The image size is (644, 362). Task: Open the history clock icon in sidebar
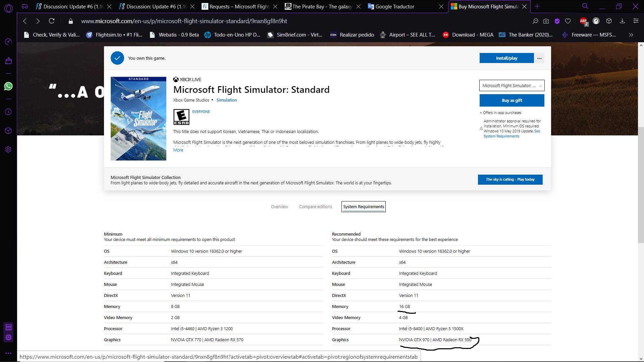point(8,112)
